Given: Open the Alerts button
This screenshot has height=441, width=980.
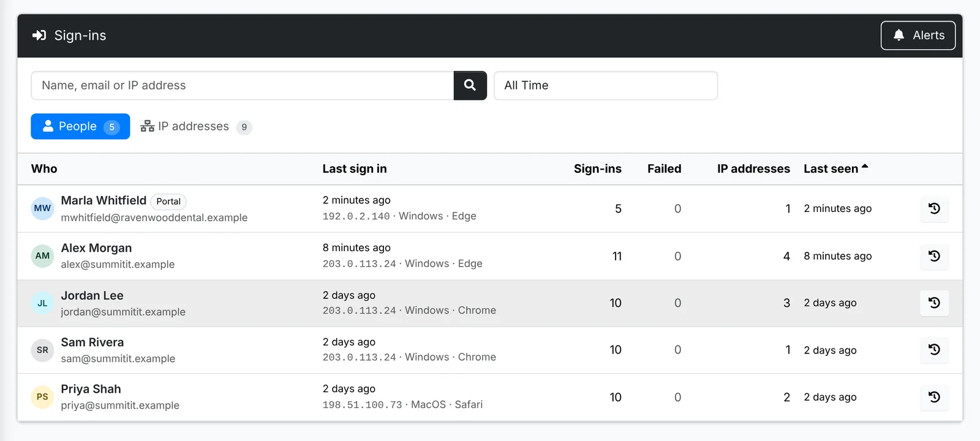Looking at the screenshot, I should (x=918, y=36).
